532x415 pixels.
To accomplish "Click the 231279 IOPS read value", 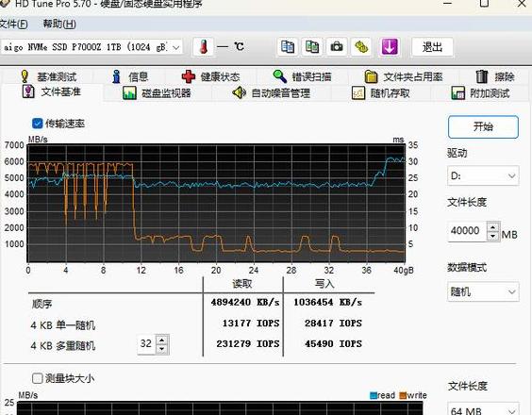I will click(x=248, y=343).
